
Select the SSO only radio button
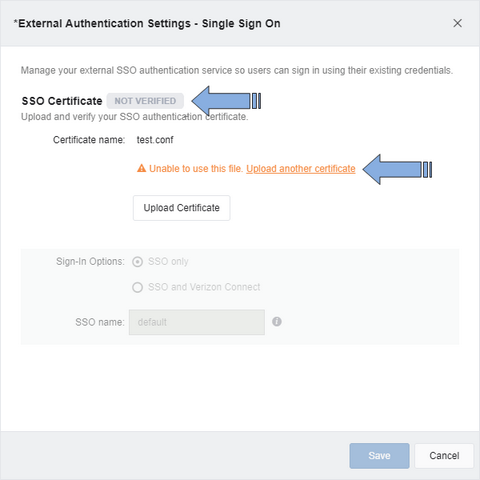coord(137,262)
